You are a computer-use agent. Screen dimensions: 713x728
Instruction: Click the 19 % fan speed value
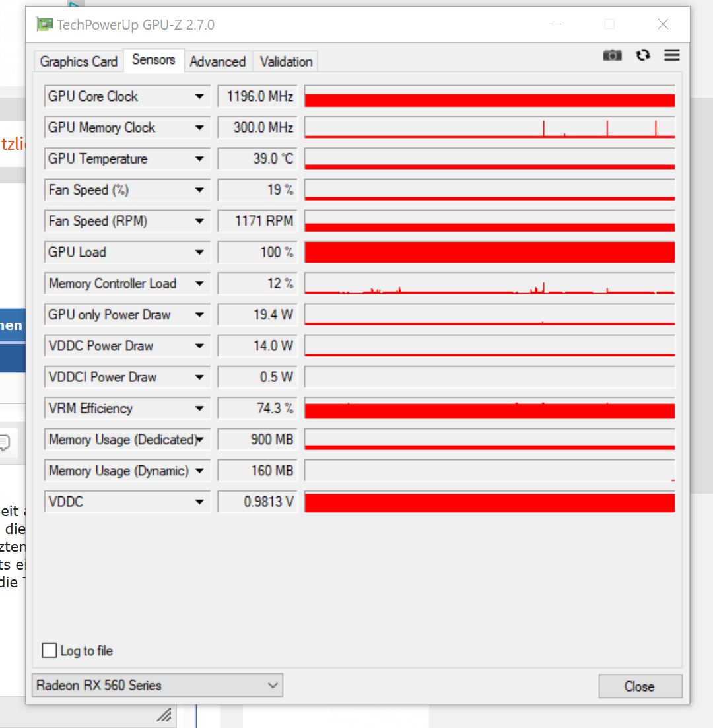(257, 190)
